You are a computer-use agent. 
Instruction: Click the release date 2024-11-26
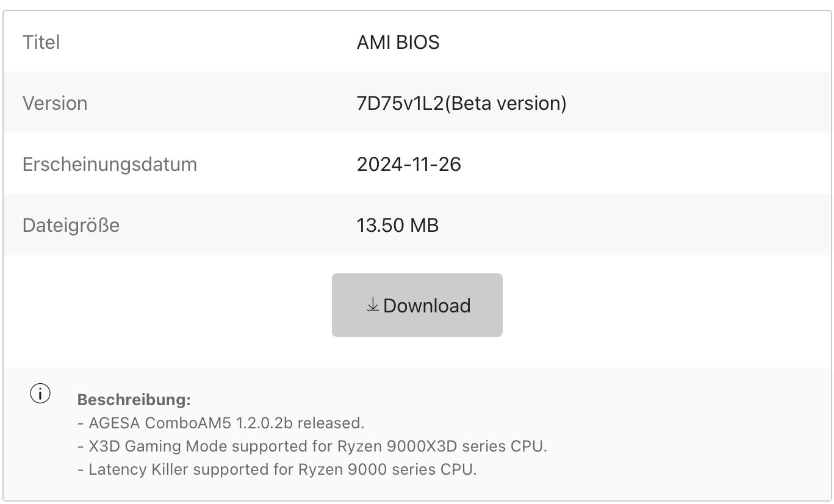click(409, 164)
